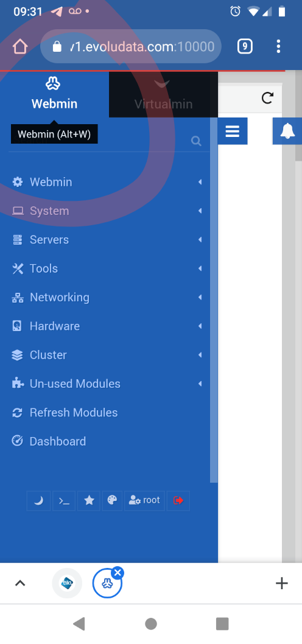Image resolution: width=302 pixels, height=644 pixels.
Task: Click the disk icon beside Hardware
Action: 17,326
